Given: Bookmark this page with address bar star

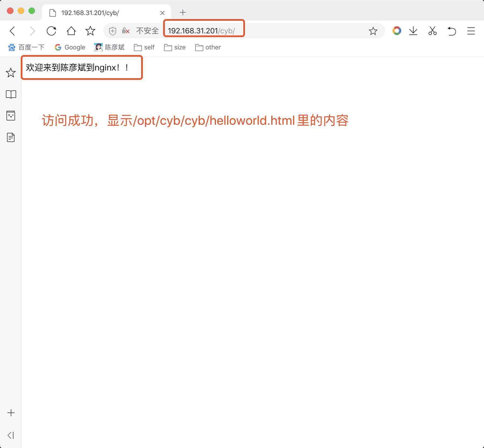Looking at the screenshot, I should point(373,31).
